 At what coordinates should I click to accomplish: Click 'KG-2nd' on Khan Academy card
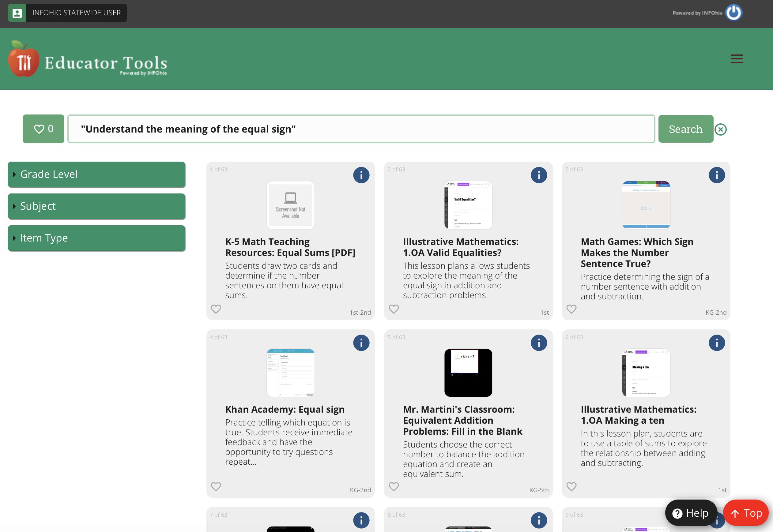tap(360, 490)
